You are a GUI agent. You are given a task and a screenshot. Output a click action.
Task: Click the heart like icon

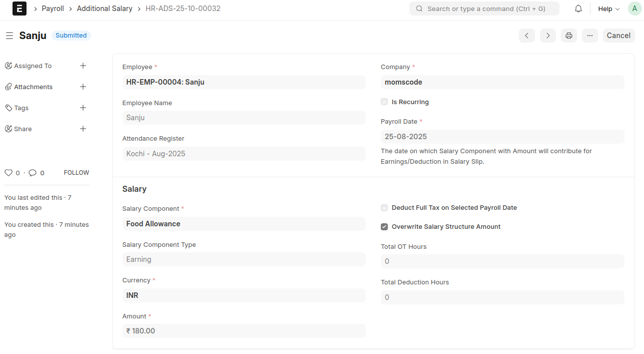pos(9,173)
